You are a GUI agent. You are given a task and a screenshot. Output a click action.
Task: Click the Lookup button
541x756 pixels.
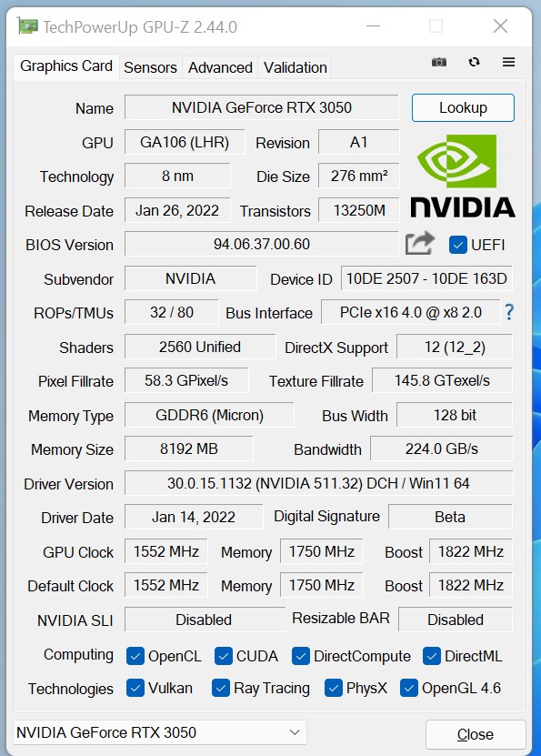[x=463, y=107]
